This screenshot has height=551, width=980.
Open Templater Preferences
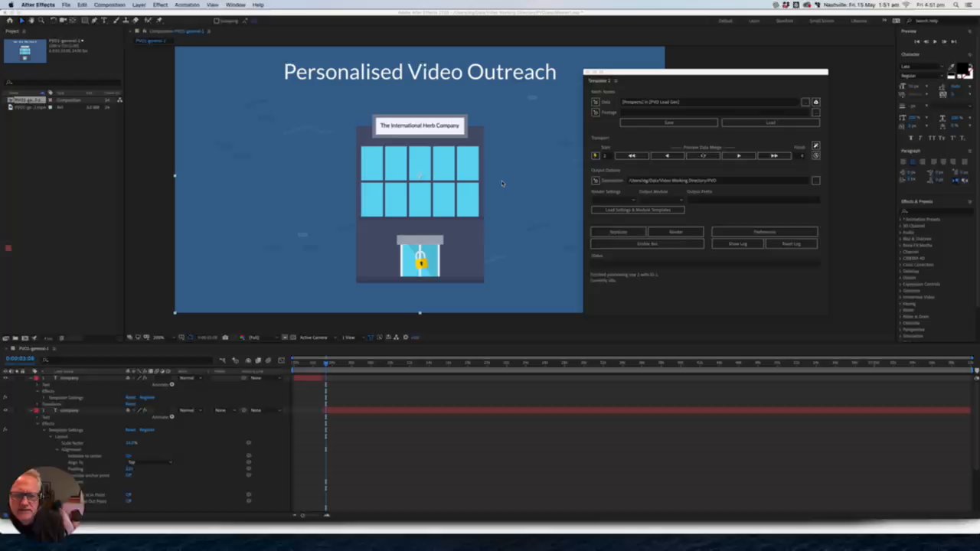coord(764,232)
